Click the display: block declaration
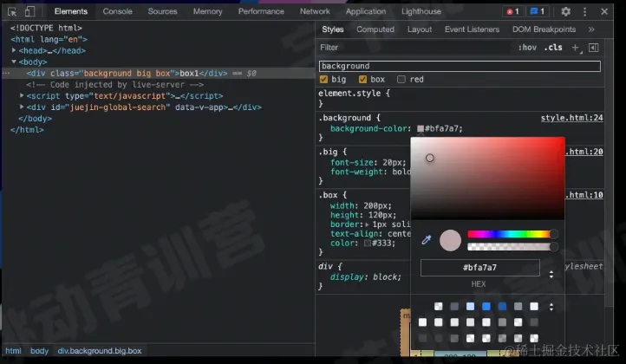The image size is (626, 364). [x=365, y=277]
